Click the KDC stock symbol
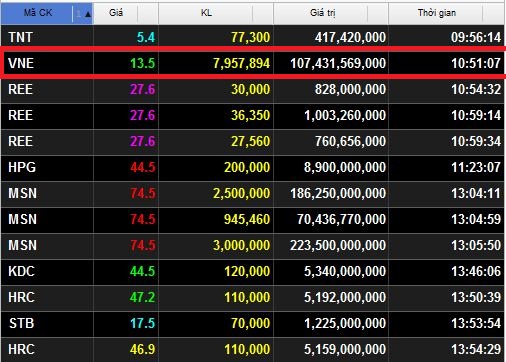This screenshot has width=506, height=362. pos(21,271)
